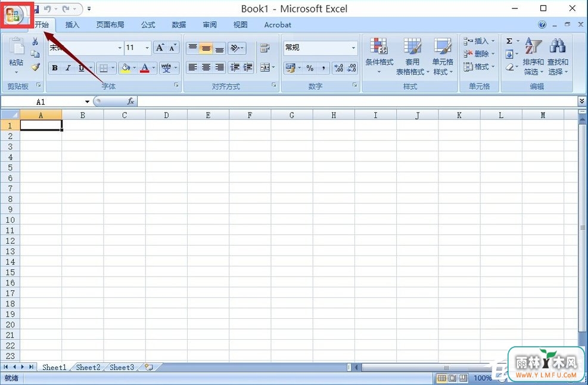Click the phonetic guide wén icon

coord(166,68)
